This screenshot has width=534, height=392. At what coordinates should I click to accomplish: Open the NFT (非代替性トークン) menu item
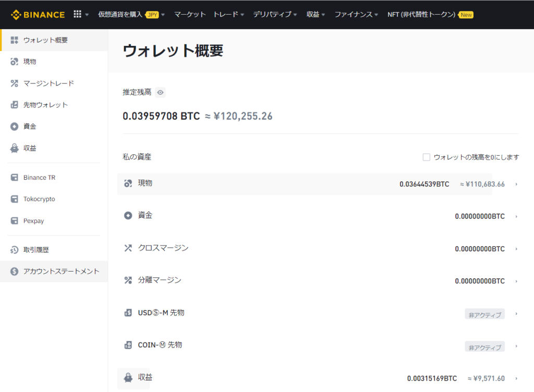(x=421, y=15)
